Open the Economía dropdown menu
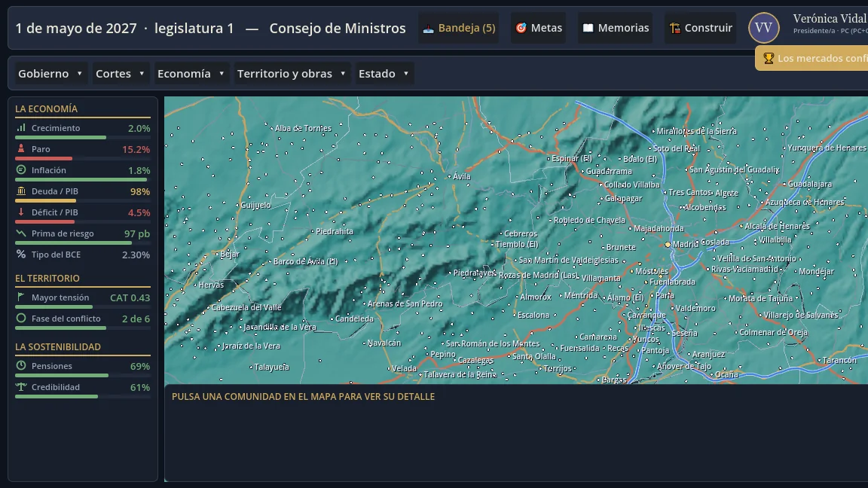This screenshot has height=488, width=868. coord(191,74)
